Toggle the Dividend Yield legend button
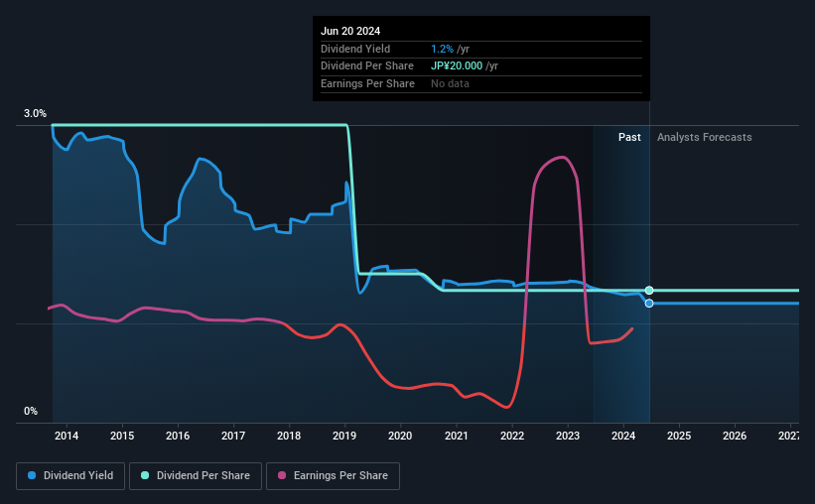Screen dimensions: 815x504 point(70,476)
